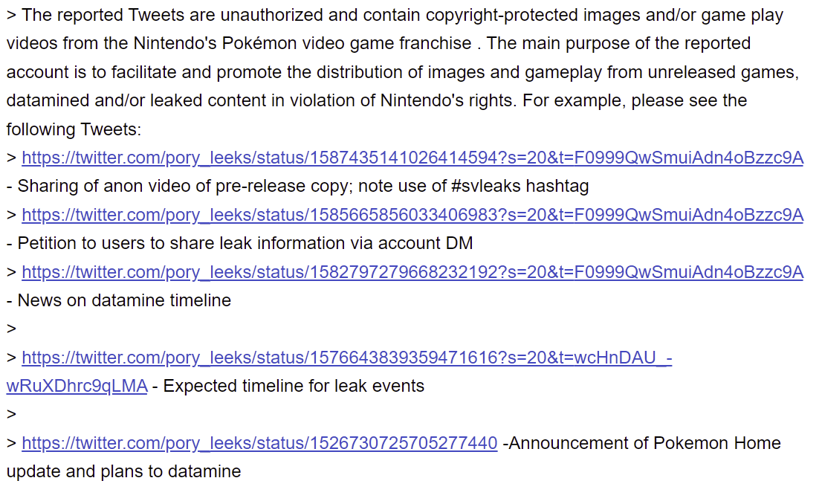
Task: Open the tweet link ending in 1587435141026414594
Action: 412,158
